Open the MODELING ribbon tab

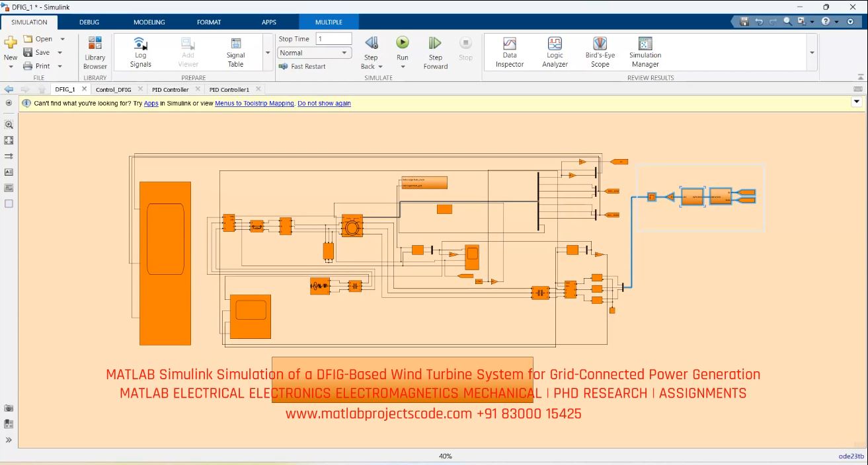pos(149,22)
